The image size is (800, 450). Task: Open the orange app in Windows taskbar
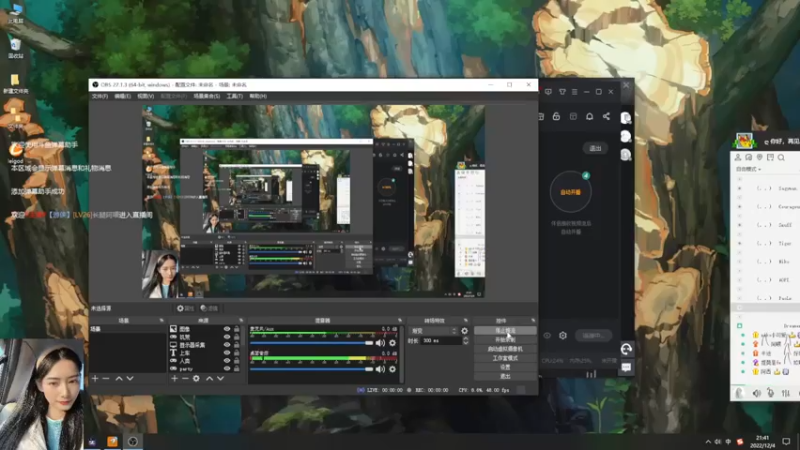click(x=112, y=441)
